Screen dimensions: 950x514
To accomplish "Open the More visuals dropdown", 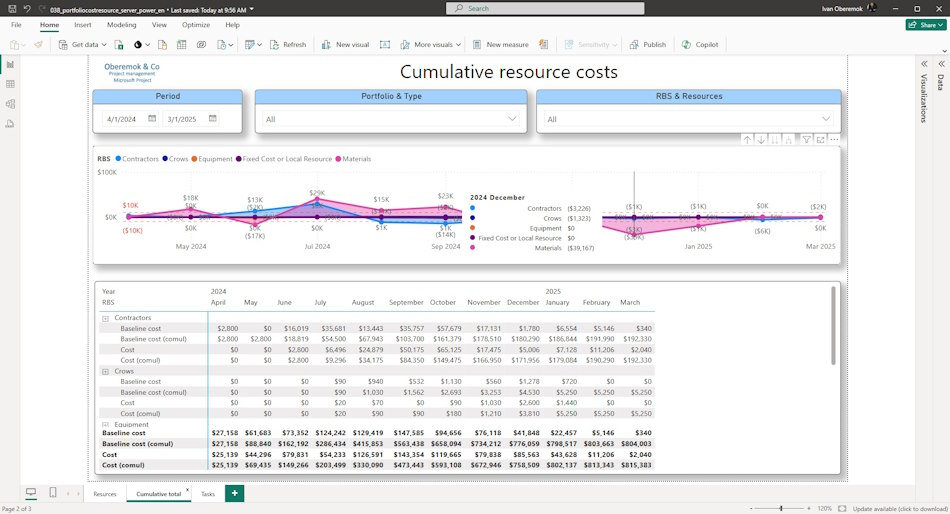I will [430, 45].
